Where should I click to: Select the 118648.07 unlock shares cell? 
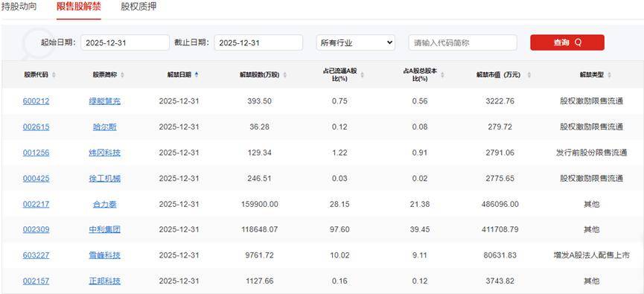pyautogui.click(x=260, y=229)
